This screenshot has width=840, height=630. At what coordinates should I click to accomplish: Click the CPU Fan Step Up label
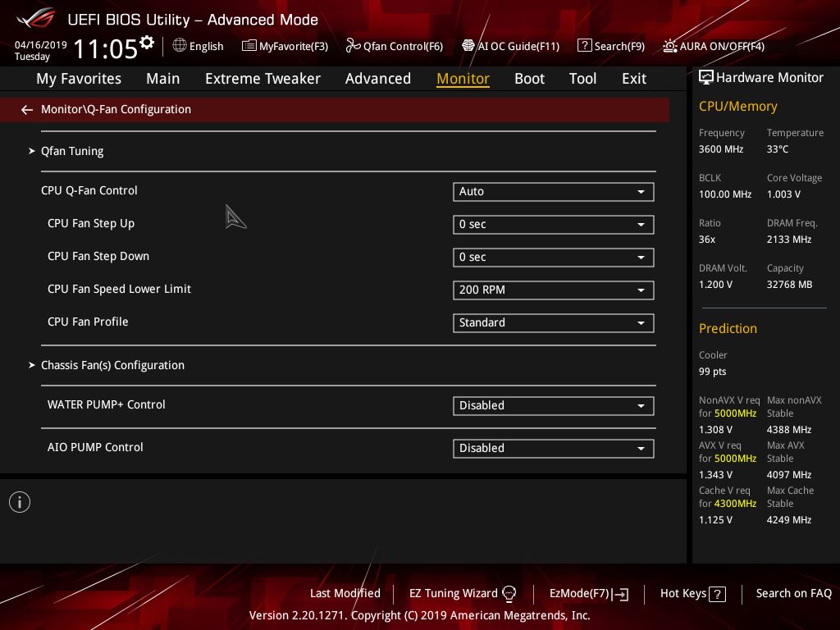coord(91,223)
